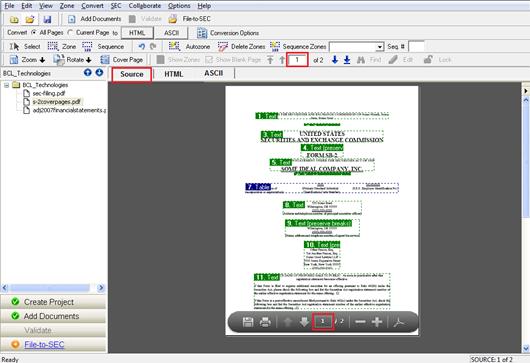The height and width of the screenshot is (363, 530).
Task: Open the Sequence Zones dropdown
Action: (380, 47)
